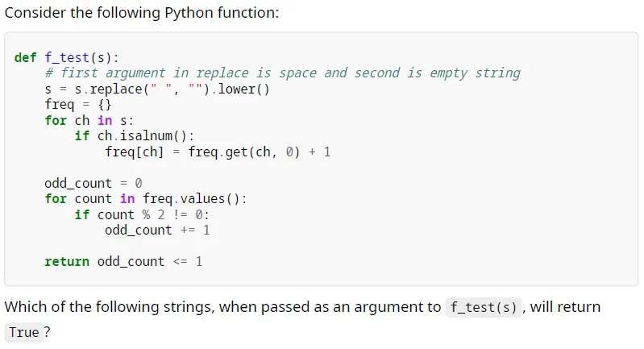Click the freq.get(ch, 0) + 1 expression
The height and width of the screenshot is (349, 644).
[260, 152]
